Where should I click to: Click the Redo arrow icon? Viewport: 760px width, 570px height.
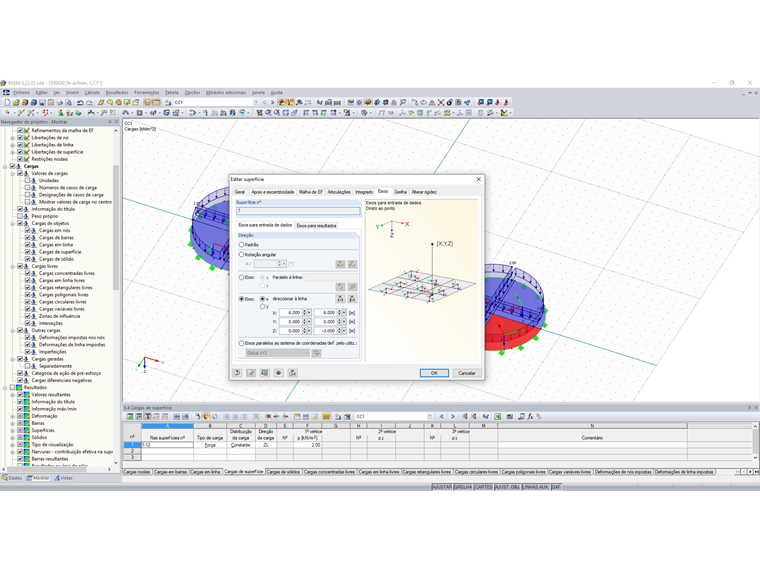click(89, 102)
